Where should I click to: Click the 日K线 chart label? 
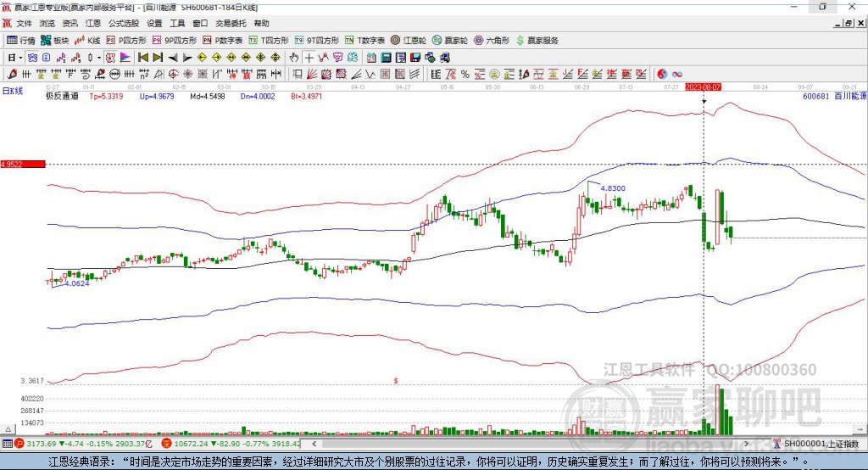[13, 91]
